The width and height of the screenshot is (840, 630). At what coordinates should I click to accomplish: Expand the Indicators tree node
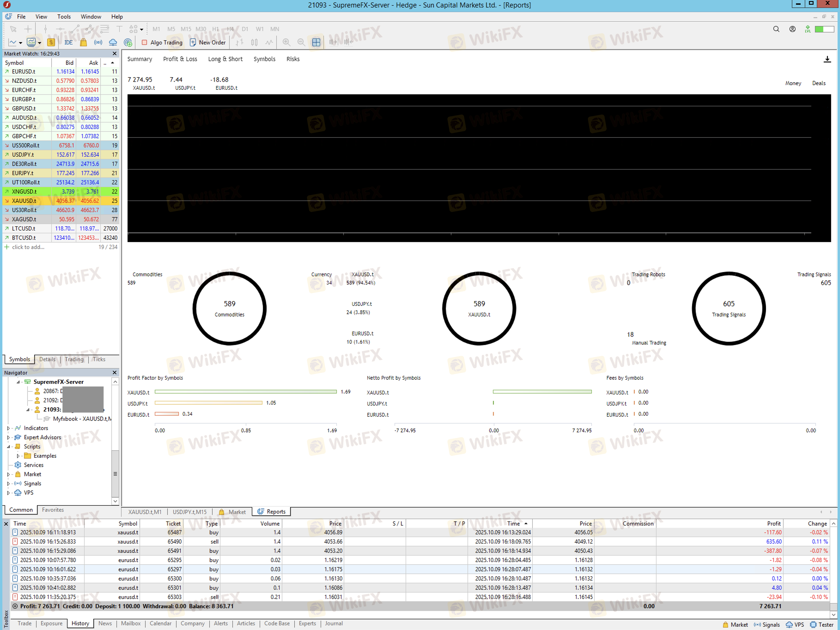point(8,428)
